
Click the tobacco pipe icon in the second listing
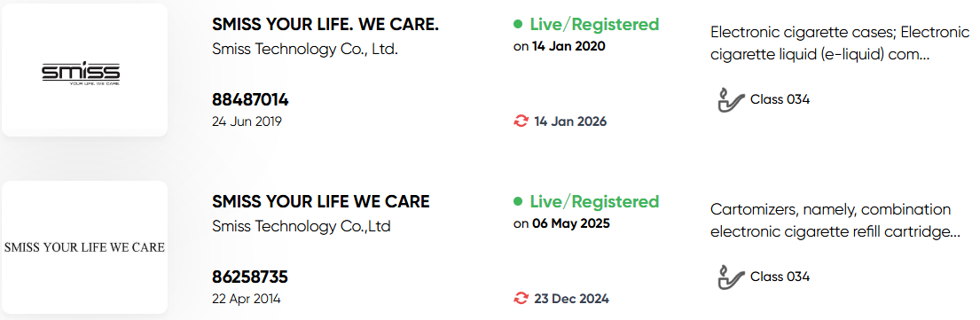731,277
